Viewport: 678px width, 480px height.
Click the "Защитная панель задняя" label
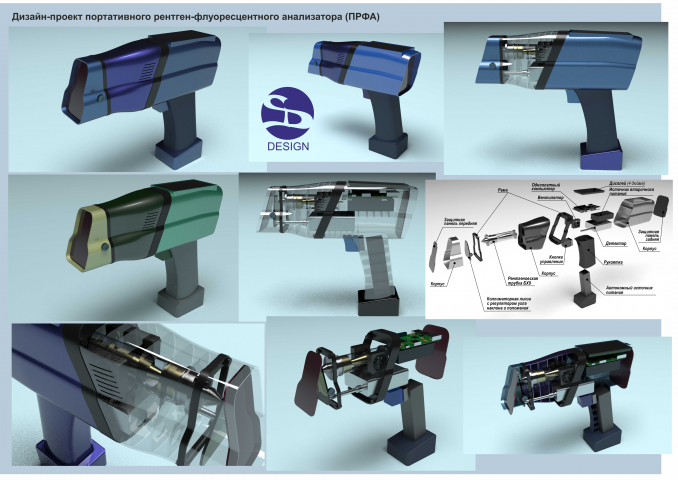[649, 236]
